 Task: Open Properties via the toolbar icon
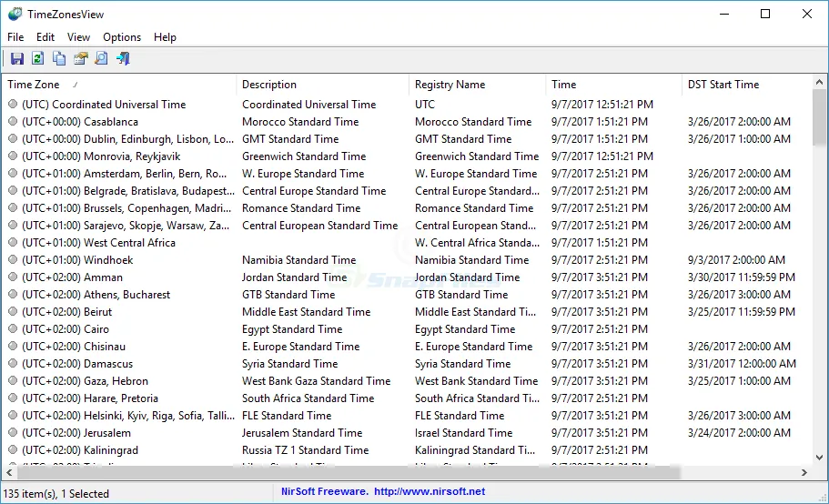[x=80, y=58]
